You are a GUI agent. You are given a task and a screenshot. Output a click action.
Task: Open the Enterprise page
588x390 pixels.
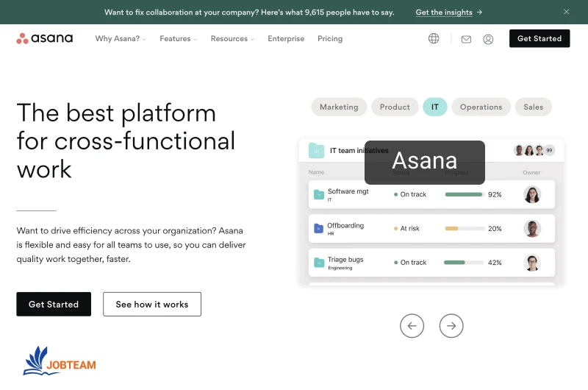[x=286, y=39]
